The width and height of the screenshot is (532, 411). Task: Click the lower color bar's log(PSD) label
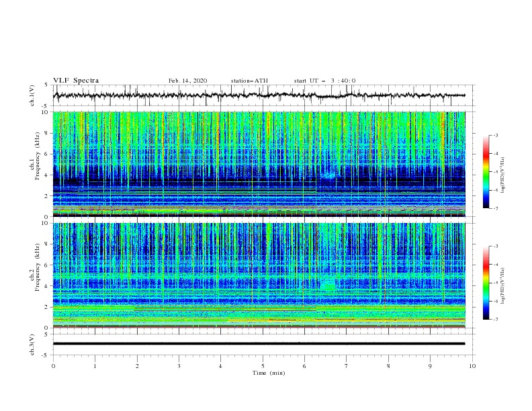coord(502,286)
